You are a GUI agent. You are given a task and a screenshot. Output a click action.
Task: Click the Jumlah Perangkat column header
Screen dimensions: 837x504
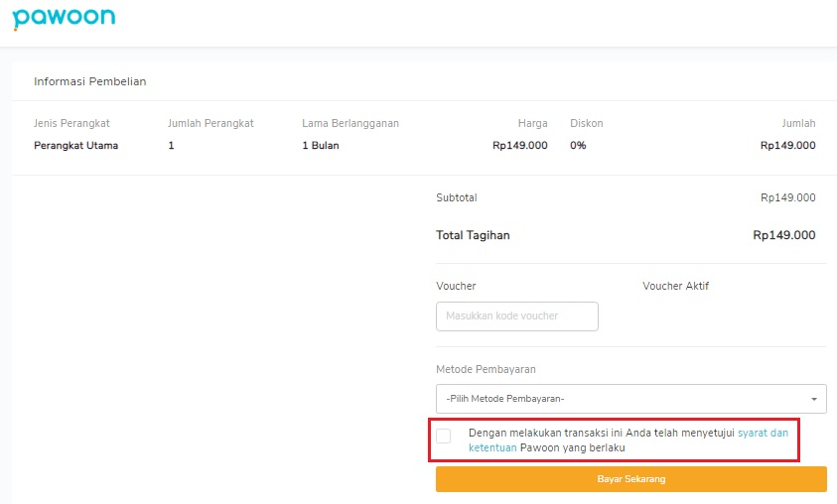[x=210, y=123]
